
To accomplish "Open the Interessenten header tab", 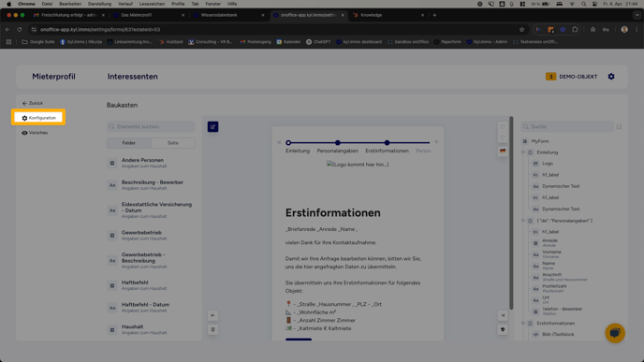I will point(133,77).
